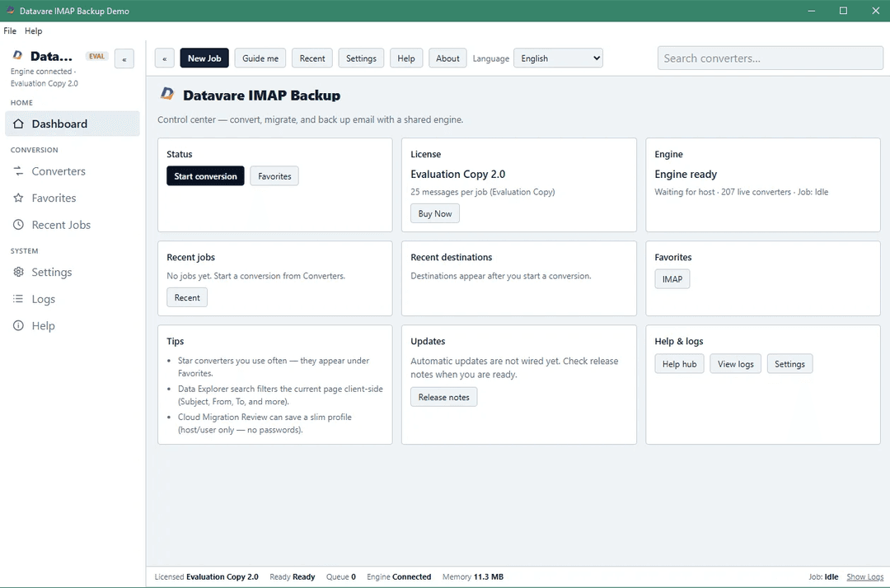Click "Engine Connected" in status bar
Screen dimensions: 890x588
click(399, 576)
